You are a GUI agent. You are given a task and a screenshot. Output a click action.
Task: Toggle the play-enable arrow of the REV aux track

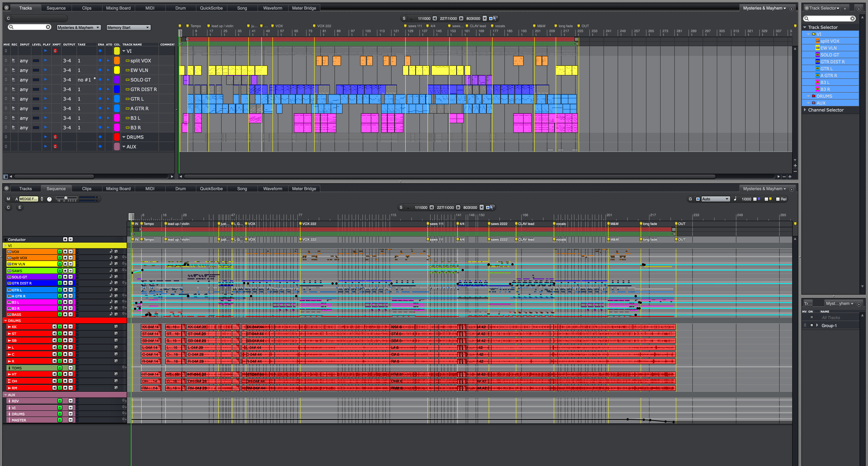(x=60, y=401)
